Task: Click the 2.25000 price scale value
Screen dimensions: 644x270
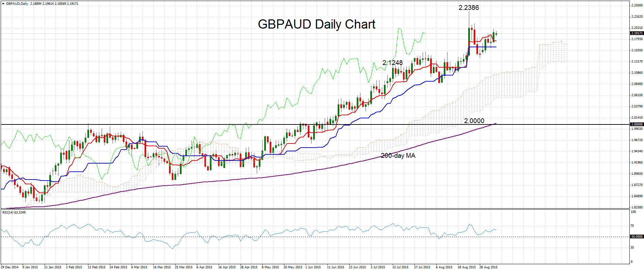Action: [x=637, y=5]
